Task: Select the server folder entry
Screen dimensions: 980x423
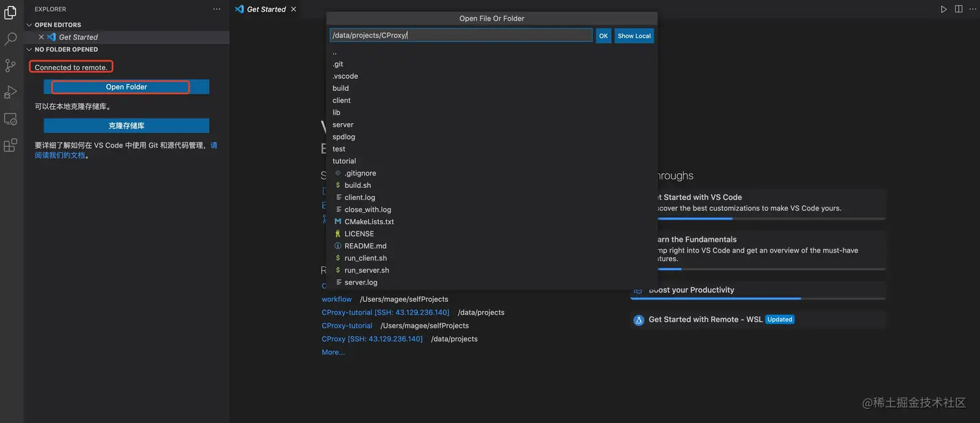Action: pos(492,124)
